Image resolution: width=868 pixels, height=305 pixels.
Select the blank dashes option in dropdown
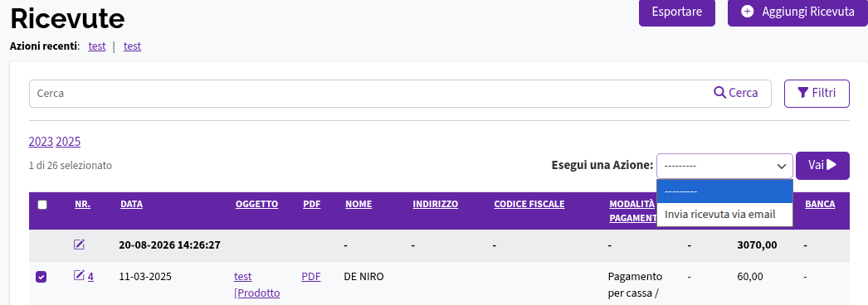point(724,191)
